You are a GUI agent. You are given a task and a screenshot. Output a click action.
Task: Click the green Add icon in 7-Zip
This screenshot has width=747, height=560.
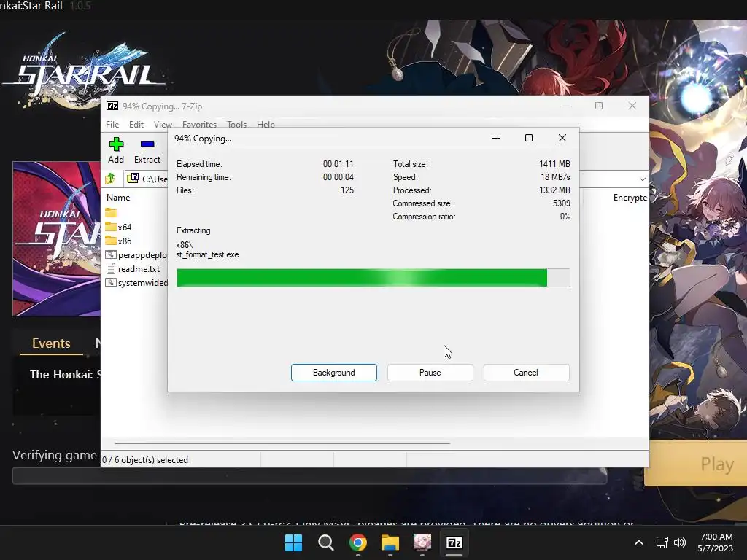click(x=116, y=144)
